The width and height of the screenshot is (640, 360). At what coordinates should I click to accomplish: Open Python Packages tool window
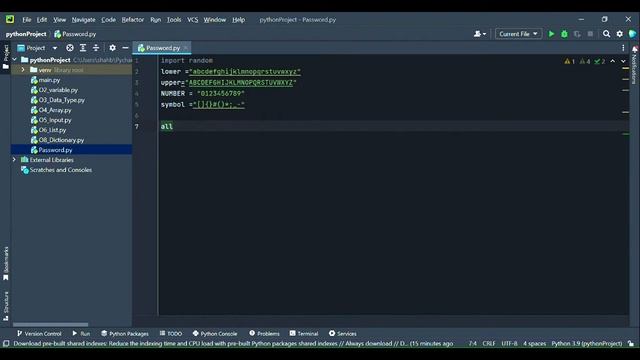pyautogui.click(x=125, y=333)
